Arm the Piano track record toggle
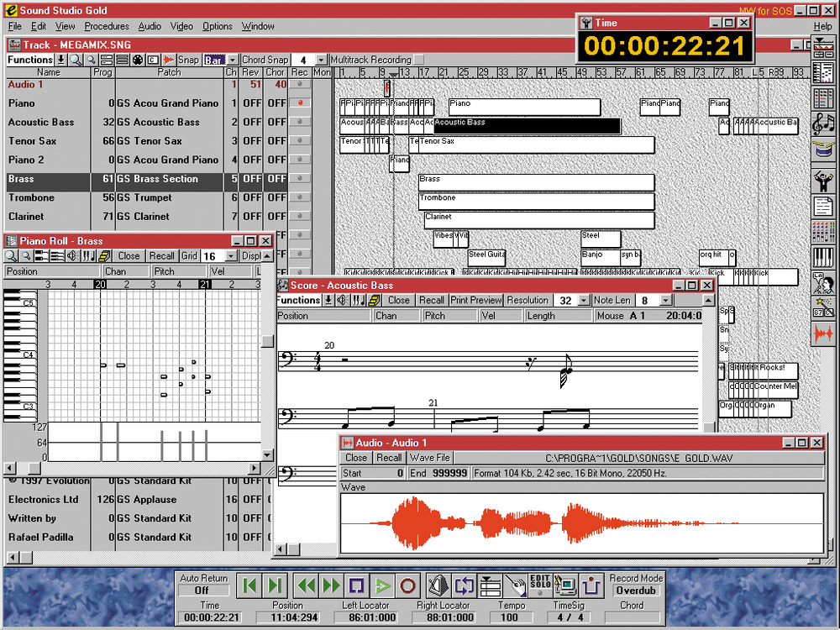Image resolution: width=840 pixels, height=630 pixels. click(x=300, y=103)
